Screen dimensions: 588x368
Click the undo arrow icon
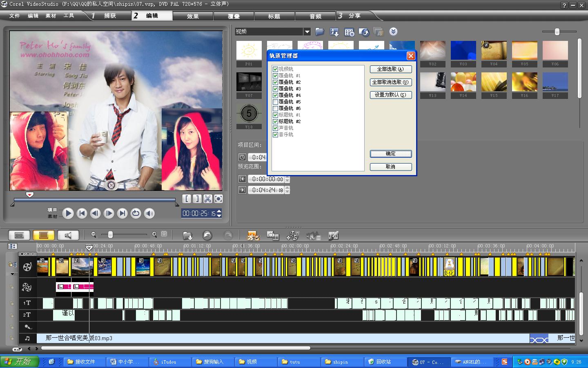[207, 236]
